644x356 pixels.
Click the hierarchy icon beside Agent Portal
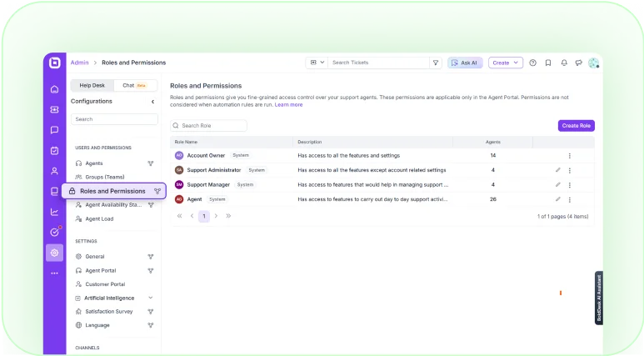coord(151,270)
